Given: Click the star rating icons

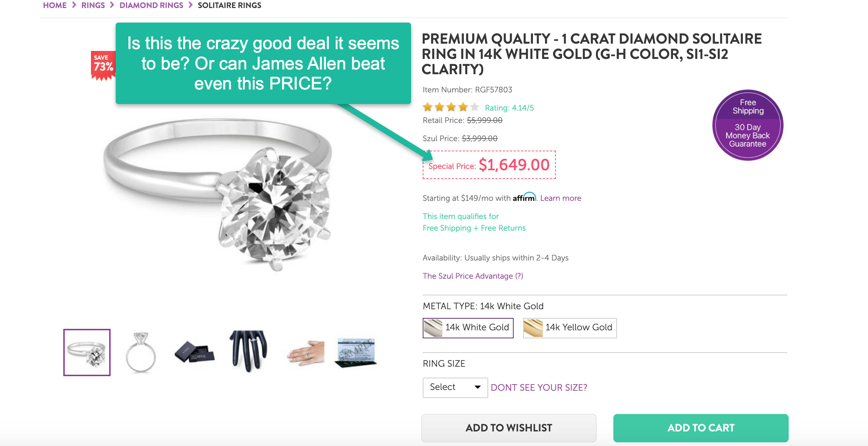Looking at the screenshot, I should pos(450,107).
